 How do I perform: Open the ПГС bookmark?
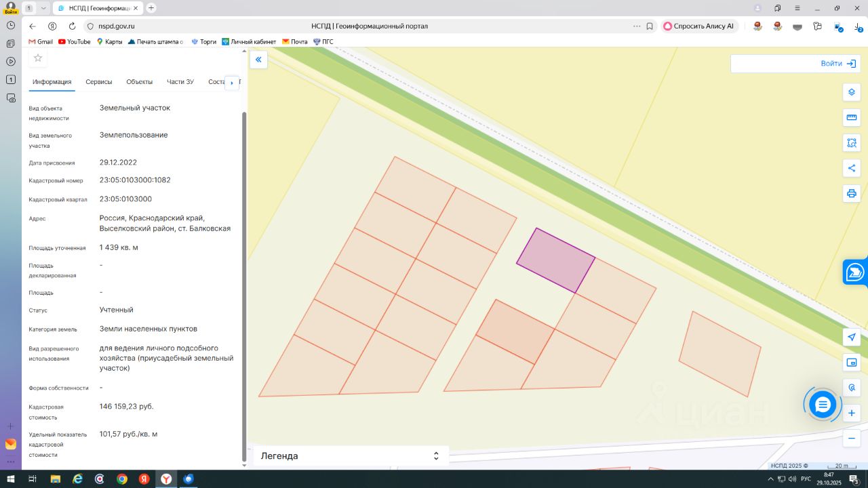323,41
